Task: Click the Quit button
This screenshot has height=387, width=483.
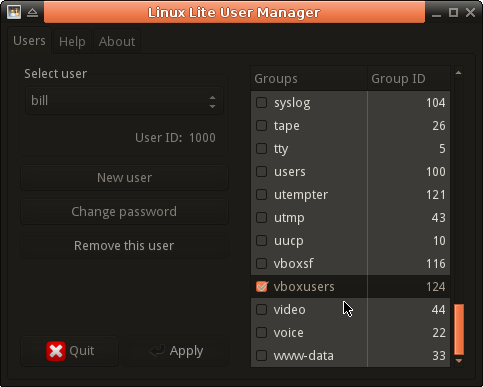Action: point(70,351)
